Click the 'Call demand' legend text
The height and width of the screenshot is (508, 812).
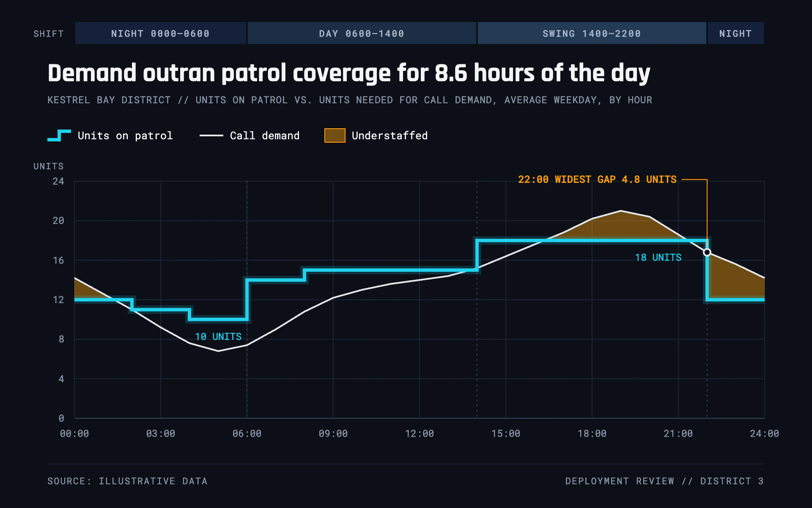click(265, 135)
